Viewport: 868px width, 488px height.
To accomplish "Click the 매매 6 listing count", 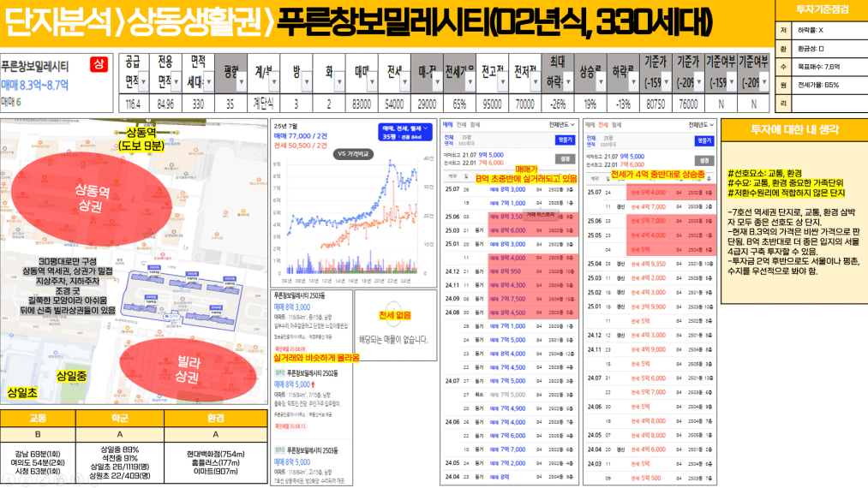I will [x=11, y=102].
